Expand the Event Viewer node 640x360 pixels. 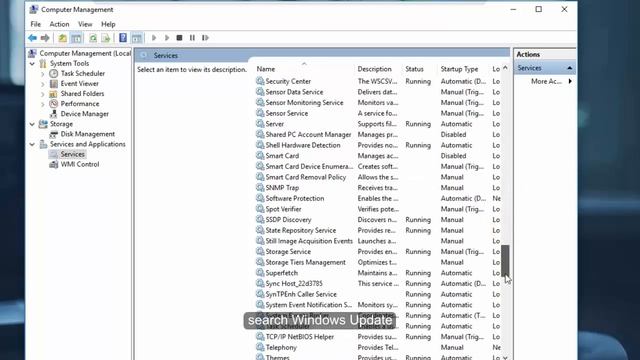pos(43,84)
